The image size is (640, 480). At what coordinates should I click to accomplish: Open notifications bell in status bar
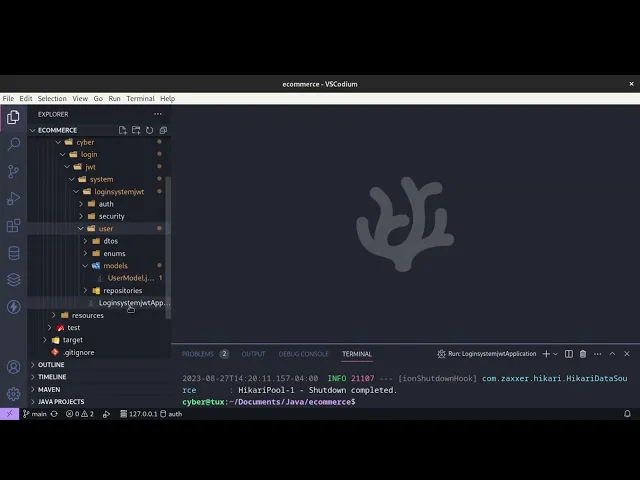click(x=627, y=414)
